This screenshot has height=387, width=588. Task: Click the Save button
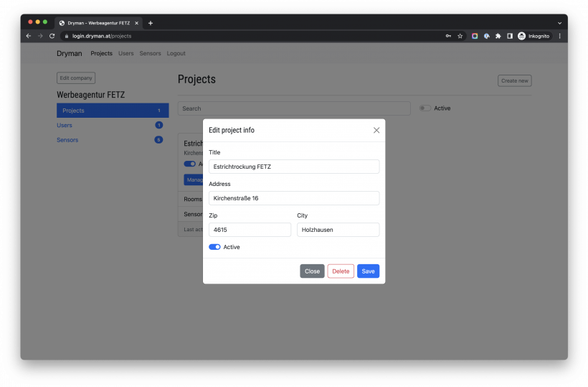368,271
